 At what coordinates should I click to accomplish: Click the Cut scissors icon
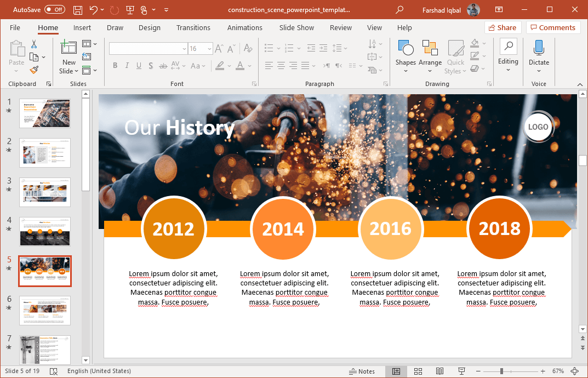pos(34,44)
